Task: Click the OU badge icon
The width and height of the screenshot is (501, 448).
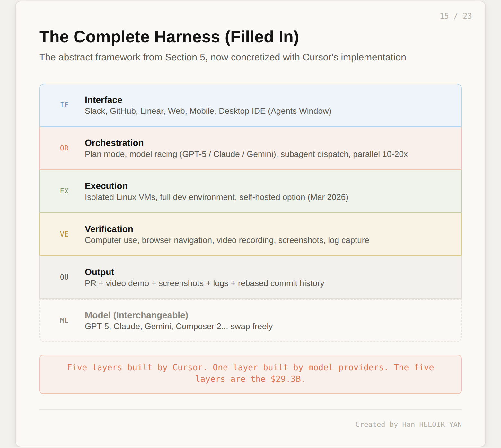Action: 64,277
